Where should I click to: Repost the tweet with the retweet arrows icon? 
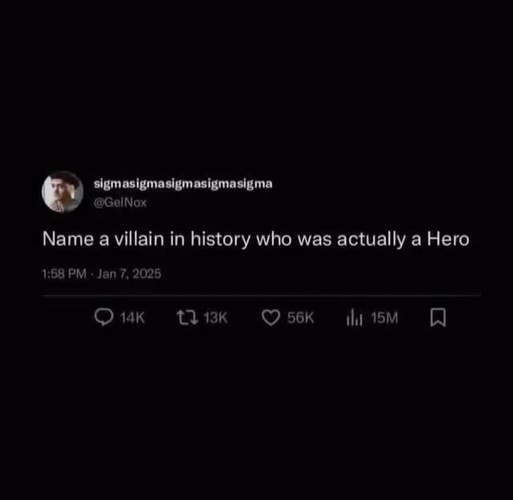[187, 317]
